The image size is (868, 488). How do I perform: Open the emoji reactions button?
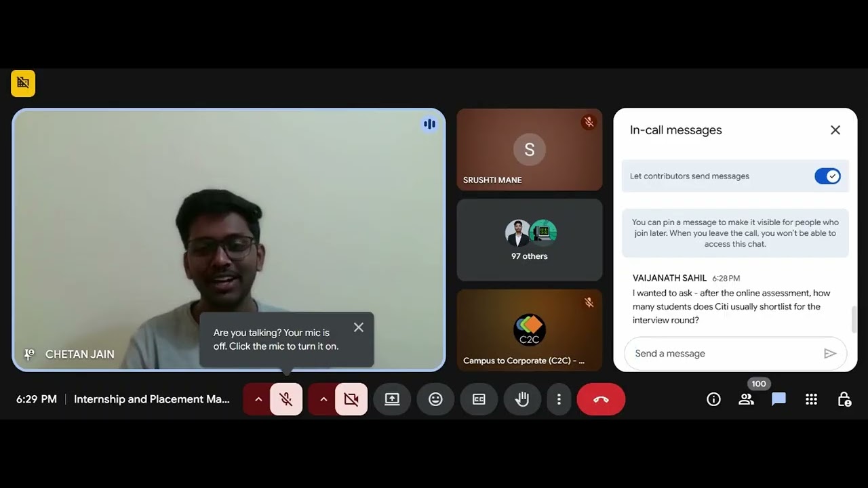(435, 399)
